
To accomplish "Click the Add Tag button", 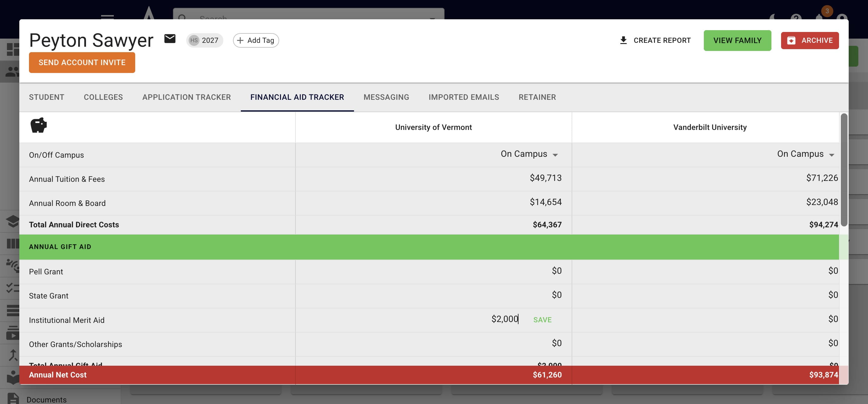I will pyautogui.click(x=256, y=40).
